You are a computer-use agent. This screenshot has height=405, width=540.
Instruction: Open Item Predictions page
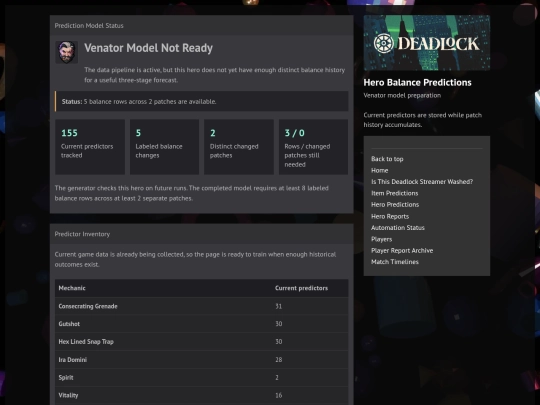pyautogui.click(x=394, y=193)
